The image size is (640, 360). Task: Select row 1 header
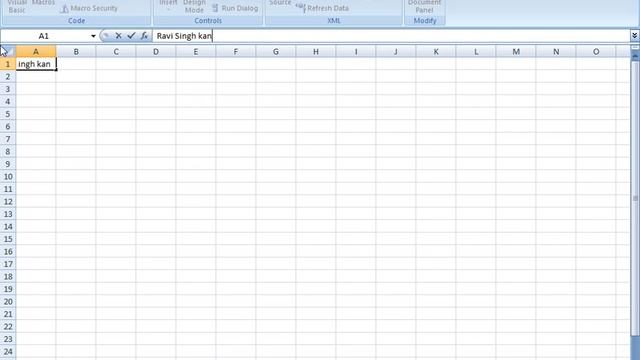[8, 64]
